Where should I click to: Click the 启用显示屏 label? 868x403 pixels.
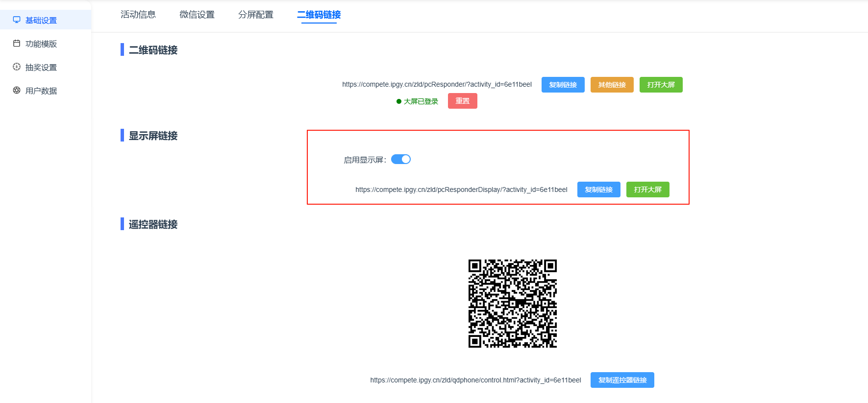pyautogui.click(x=365, y=160)
